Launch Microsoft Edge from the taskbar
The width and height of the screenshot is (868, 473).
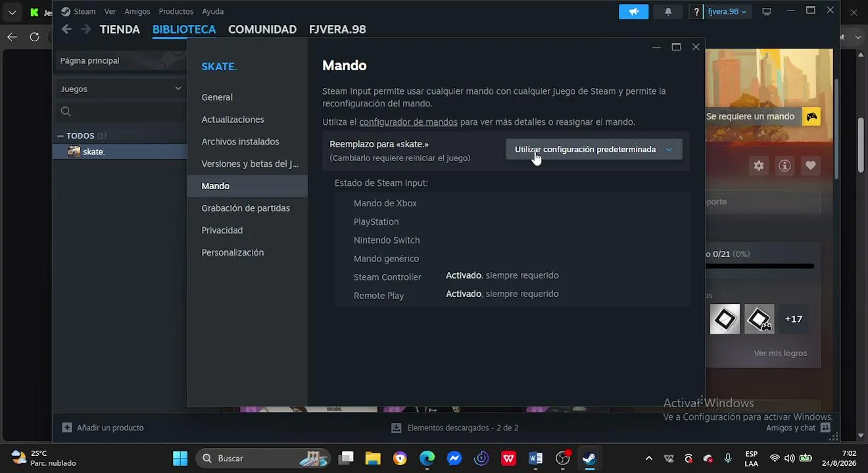(427, 459)
